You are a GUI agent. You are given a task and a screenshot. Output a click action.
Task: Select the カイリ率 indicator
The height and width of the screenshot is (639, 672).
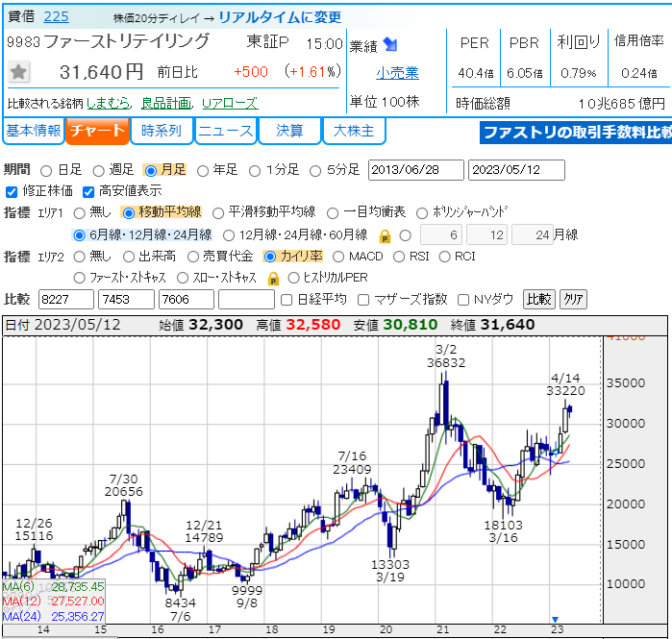[x=269, y=257]
